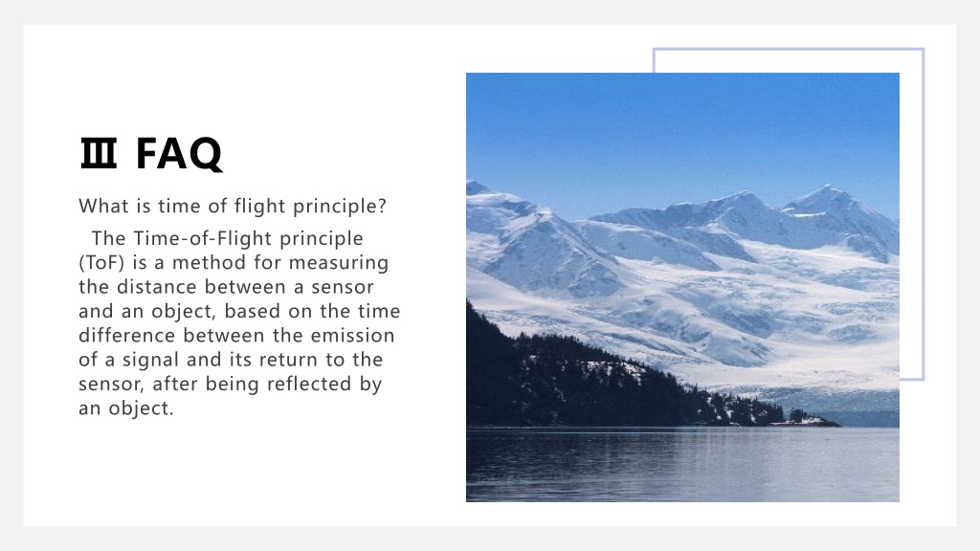Screen dimensions: 980x551
Task: Click the final line 'an object.'
Action: click(126, 408)
